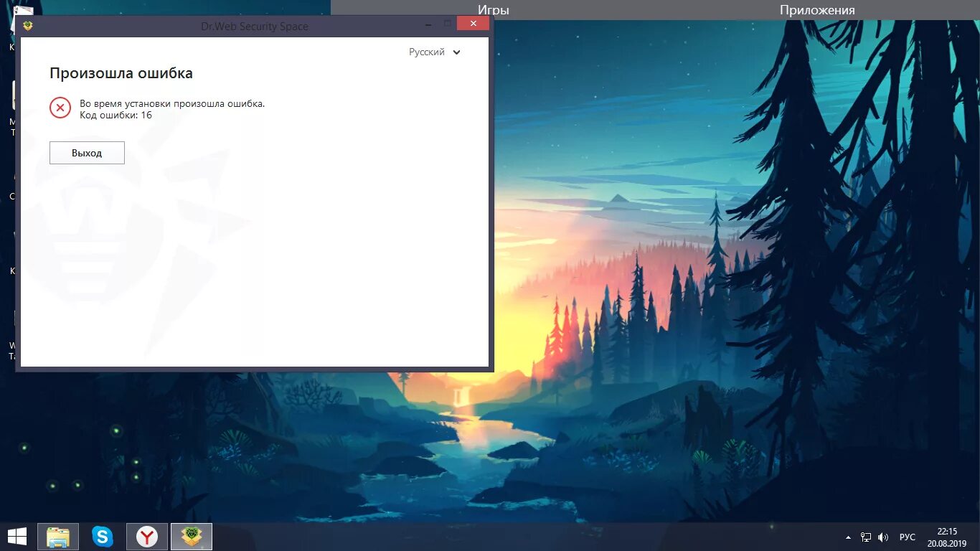Close the Dr.Web Security Space window
Image resolution: width=980 pixels, height=551 pixels.
coord(473,24)
